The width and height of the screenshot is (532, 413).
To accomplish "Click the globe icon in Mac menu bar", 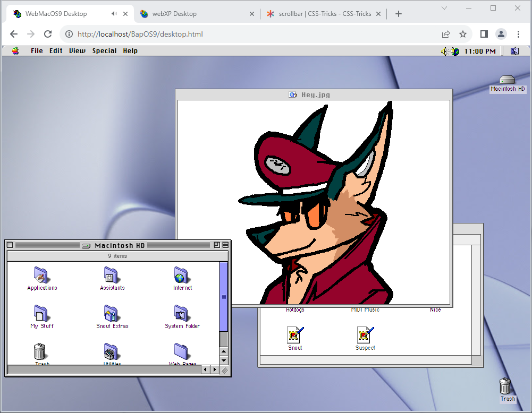I will tap(455, 51).
